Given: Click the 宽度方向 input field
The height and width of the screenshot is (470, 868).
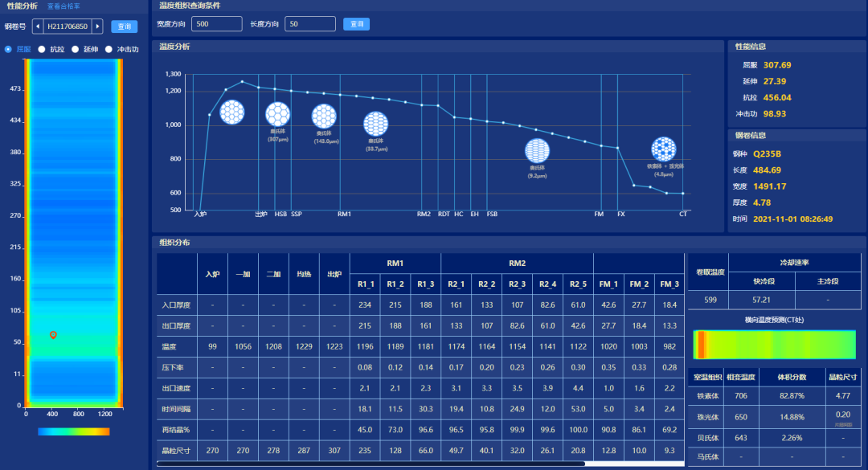Looking at the screenshot, I should pyautogui.click(x=216, y=24).
